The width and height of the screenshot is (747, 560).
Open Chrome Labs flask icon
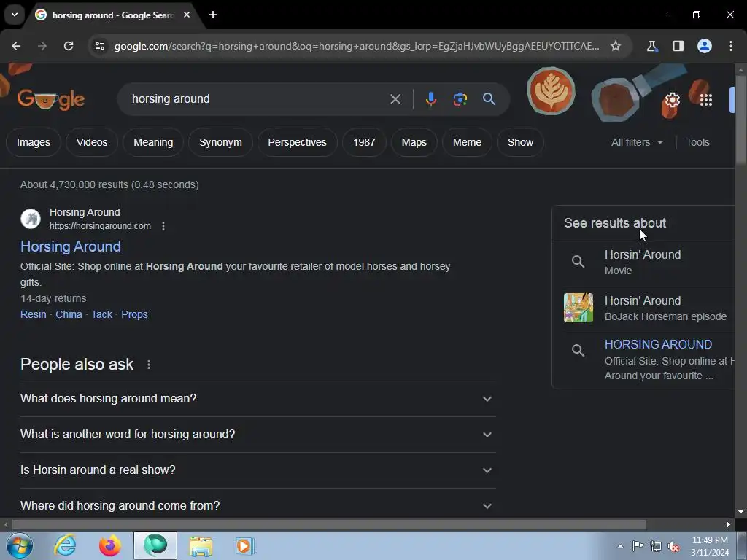point(651,46)
